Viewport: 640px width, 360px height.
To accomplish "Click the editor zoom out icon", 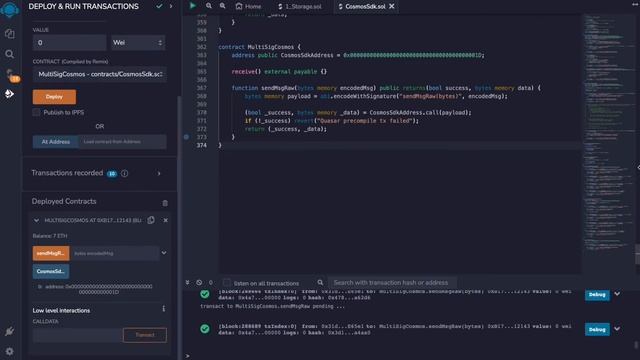I will point(209,6).
